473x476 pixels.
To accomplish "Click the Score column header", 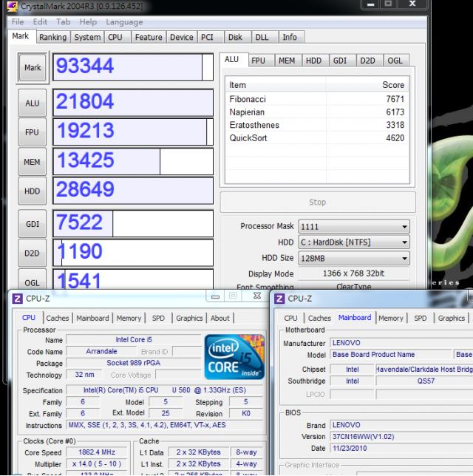I will [x=367, y=85].
